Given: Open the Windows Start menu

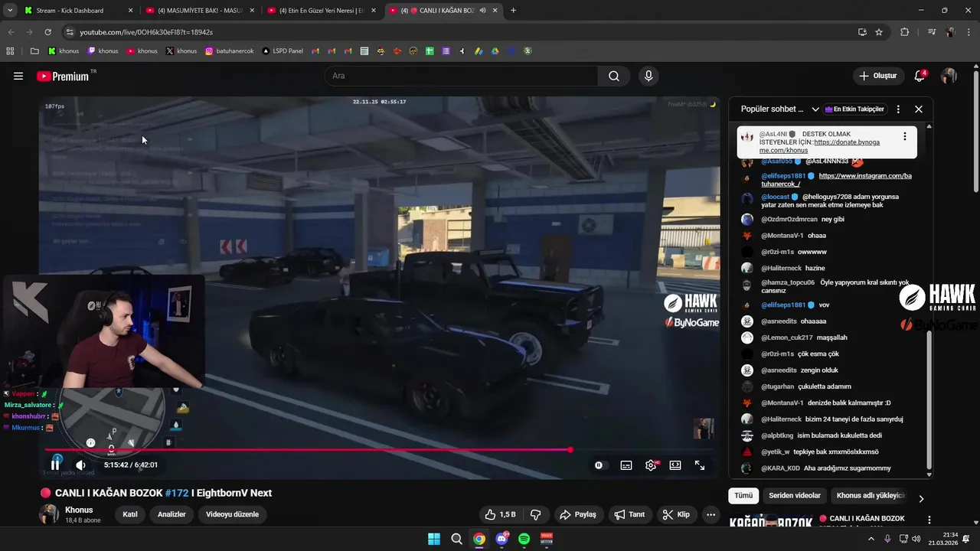Looking at the screenshot, I should (x=434, y=539).
